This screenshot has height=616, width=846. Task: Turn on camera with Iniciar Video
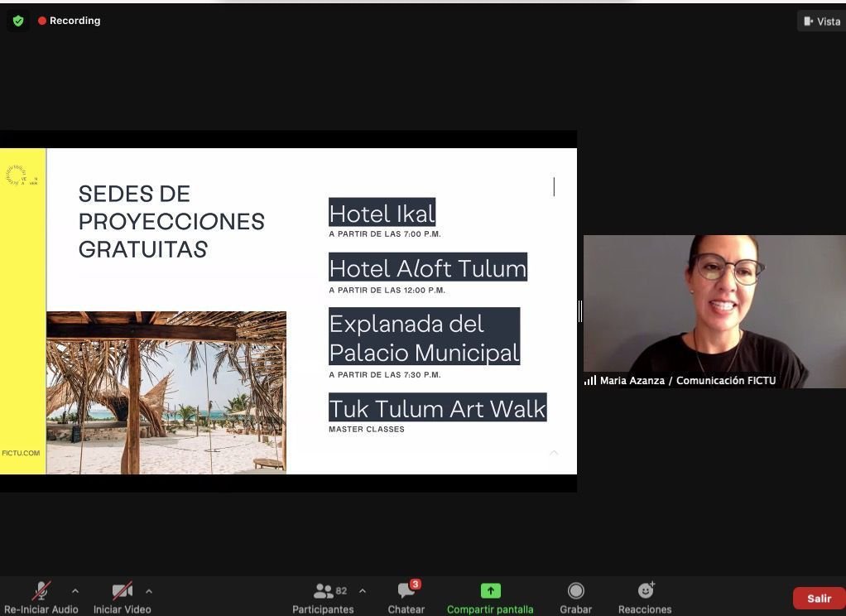122,597
